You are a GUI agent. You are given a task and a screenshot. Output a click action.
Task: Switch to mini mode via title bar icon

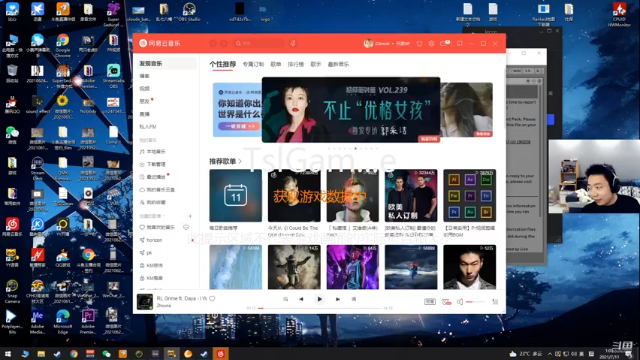pyautogui.click(x=460, y=43)
